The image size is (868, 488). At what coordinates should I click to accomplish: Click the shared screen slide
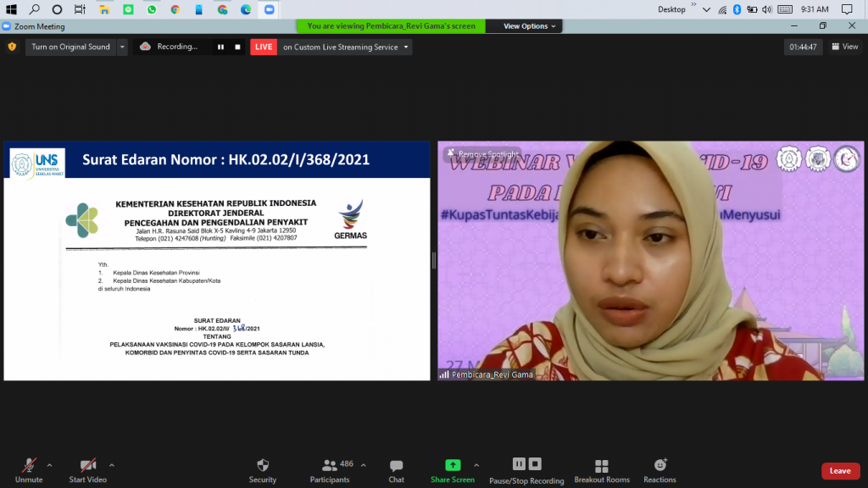217,261
